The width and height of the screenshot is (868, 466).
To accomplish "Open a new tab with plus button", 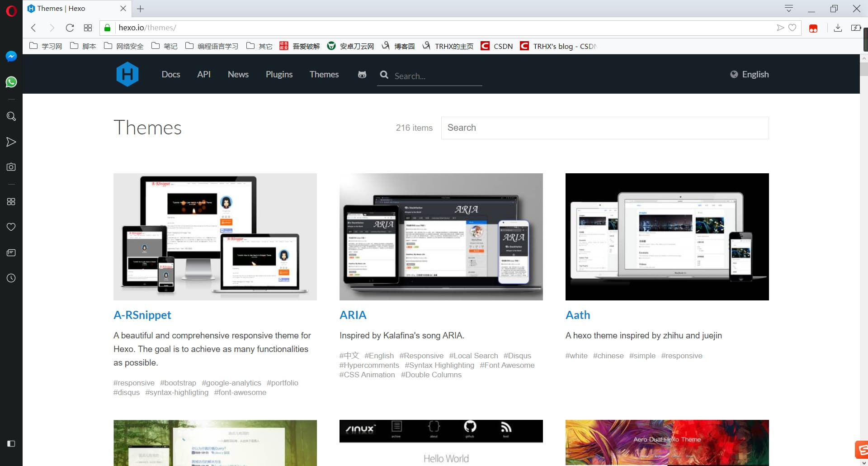I will [x=141, y=9].
